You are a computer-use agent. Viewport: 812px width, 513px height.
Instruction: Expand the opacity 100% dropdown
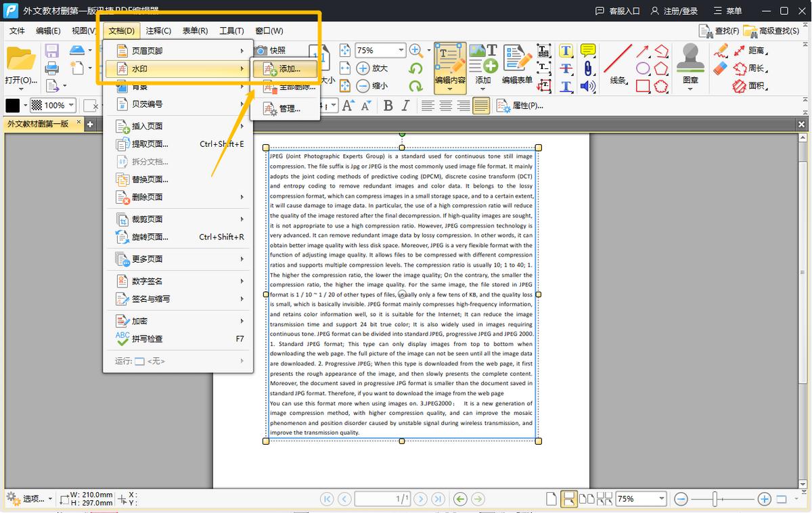tap(70, 106)
